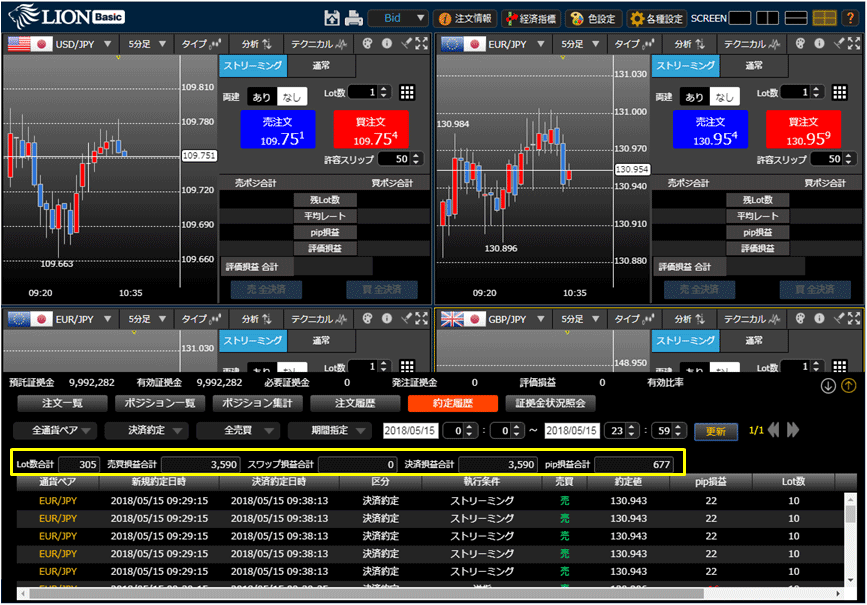Click the 更新 refresh button
The width and height of the screenshot is (867, 605).
(715, 431)
